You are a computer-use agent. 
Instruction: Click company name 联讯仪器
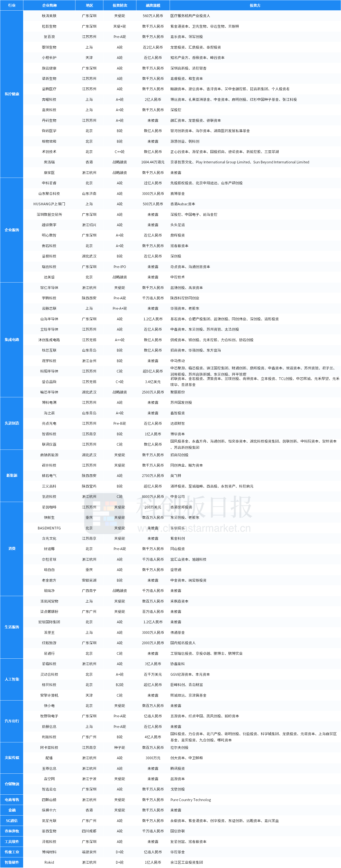tap(49, 444)
